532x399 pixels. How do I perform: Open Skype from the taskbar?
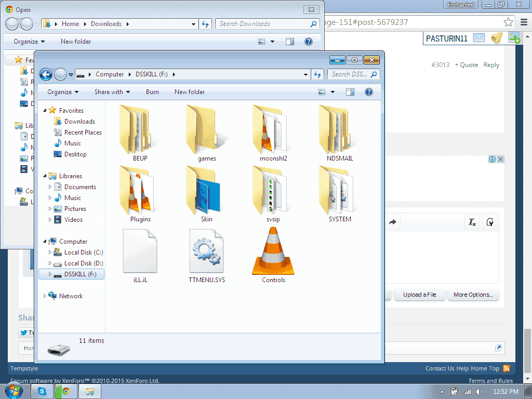[x=42, y=391]
